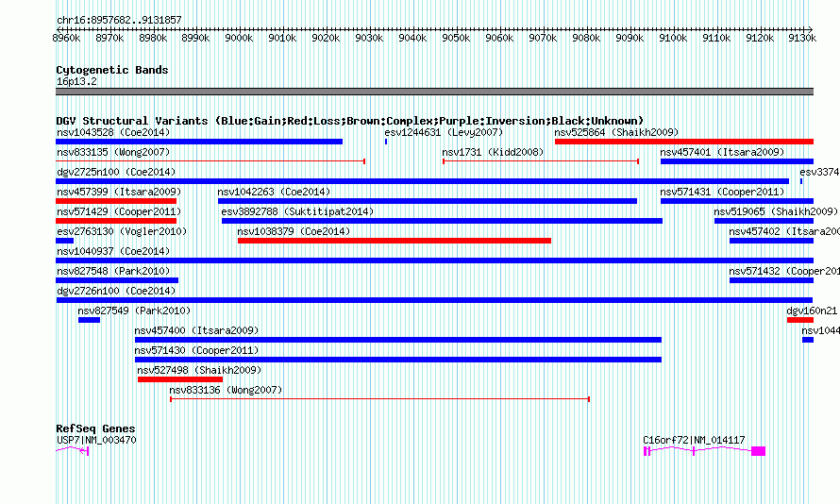840x504 pixels.
Task: Click the 16p13.2 cytogenetic band bar
Action: coord(434,92)
